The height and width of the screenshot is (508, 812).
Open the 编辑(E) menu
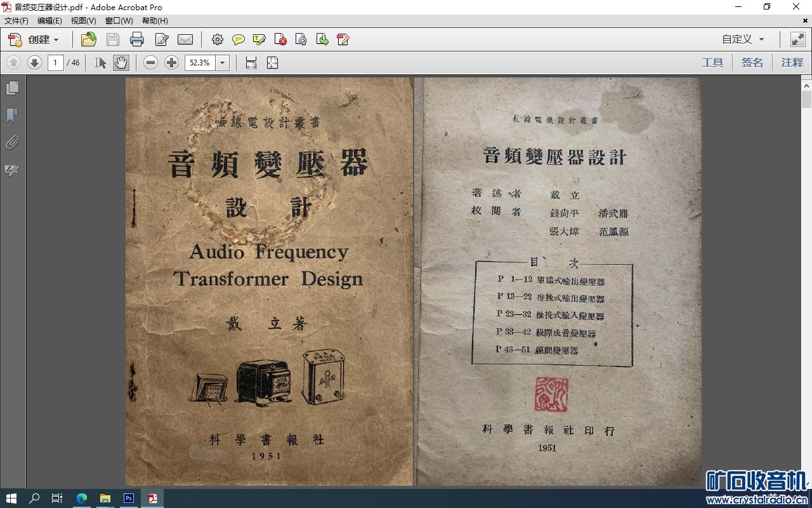point(49,21)
